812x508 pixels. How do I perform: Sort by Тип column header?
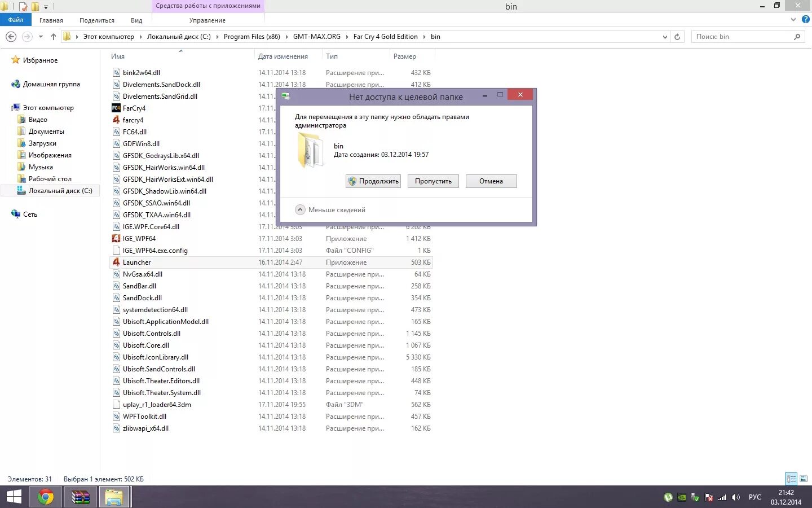point(332,56)
